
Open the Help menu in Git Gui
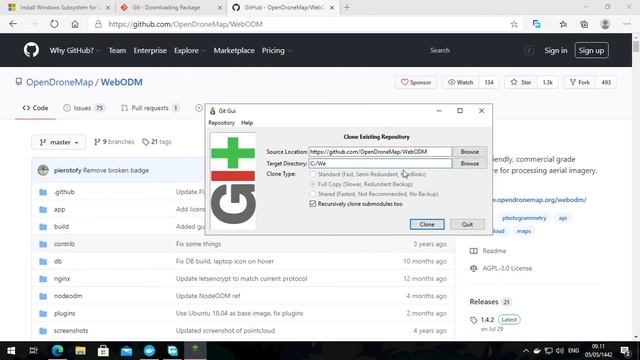point(247,123)
